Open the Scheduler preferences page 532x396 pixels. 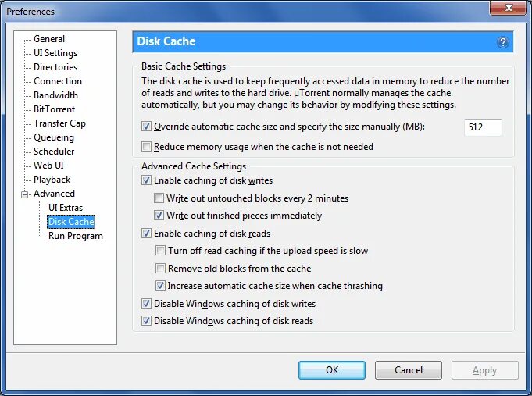[x=54, y=152]
